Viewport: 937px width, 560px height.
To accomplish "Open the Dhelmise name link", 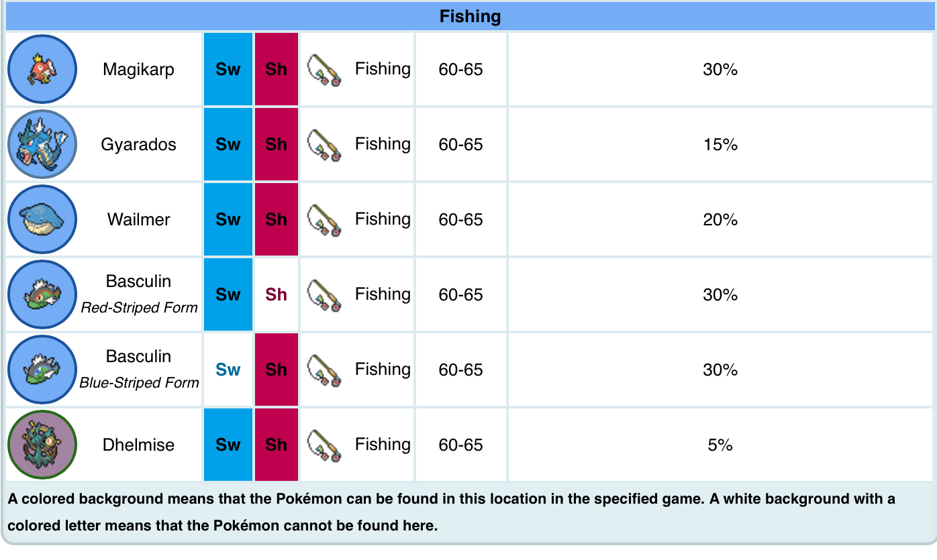I will pyautogui.click(x=138, y=445).
